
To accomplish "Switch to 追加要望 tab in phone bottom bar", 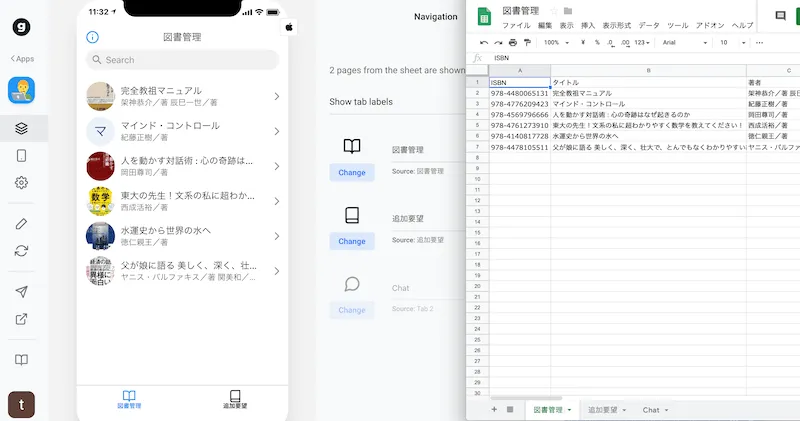I will click(x=235, y=399).
